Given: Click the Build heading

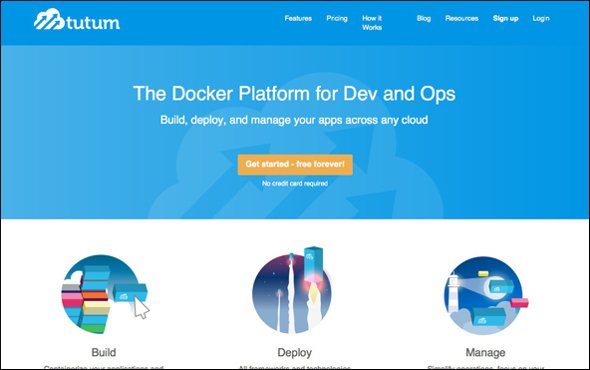Looking at the screenshot, I should tap(104, 352).
